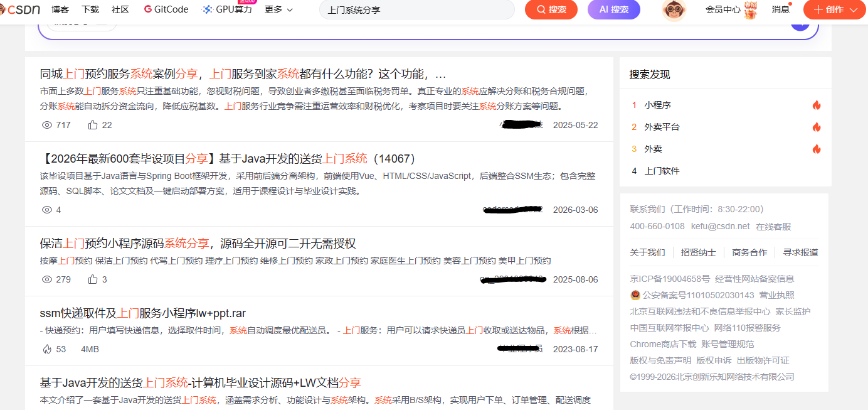Open the 博客 navigation item
Screen dimensions: 868x410
(60, 9)
